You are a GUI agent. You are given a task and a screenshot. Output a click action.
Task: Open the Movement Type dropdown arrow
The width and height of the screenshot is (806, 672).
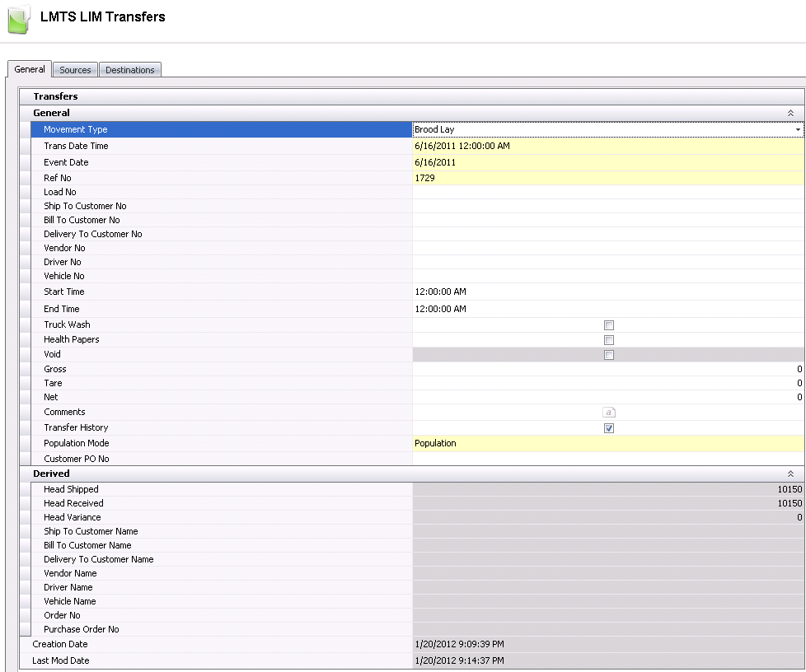(798, 130)
